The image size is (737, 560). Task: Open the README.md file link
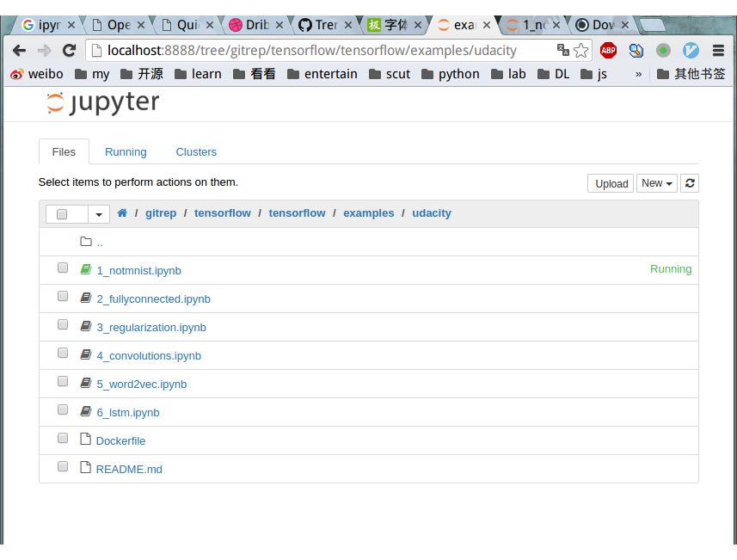coord(129,470)
